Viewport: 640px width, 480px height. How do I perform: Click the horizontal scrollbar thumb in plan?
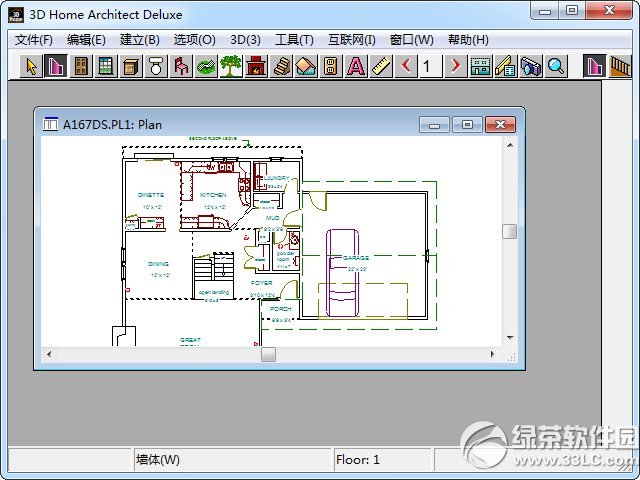click(x=268, y=354)
